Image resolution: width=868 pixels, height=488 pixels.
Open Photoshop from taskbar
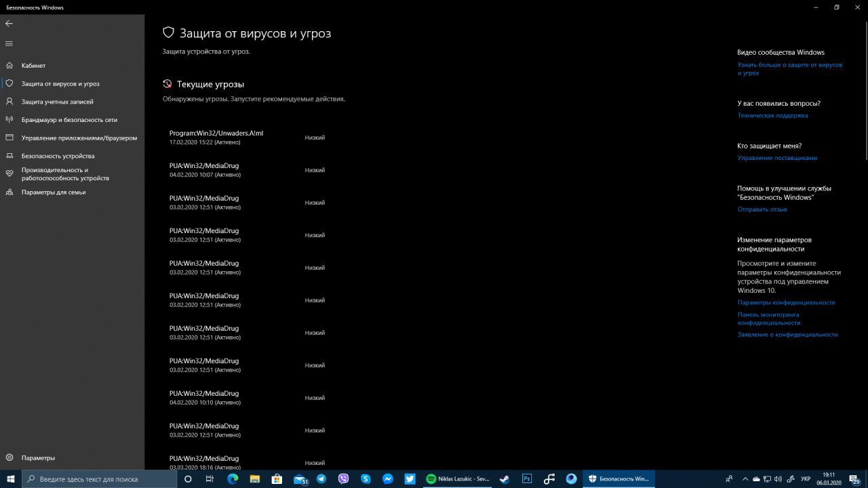pos(527,479)
